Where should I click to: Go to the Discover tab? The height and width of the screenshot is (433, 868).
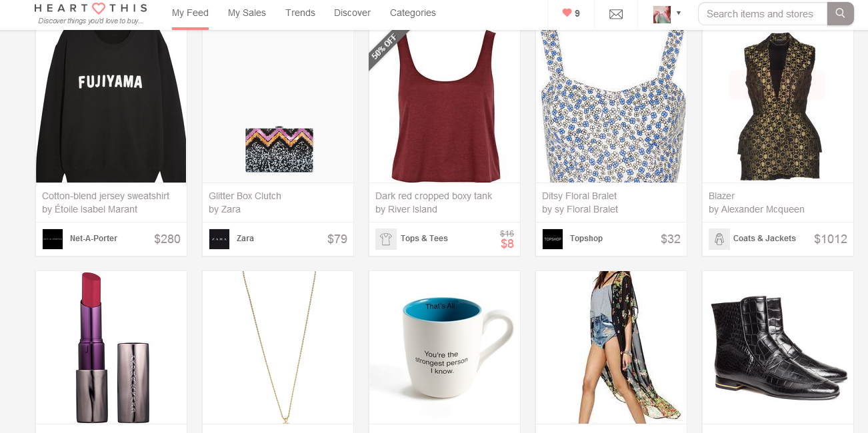point(352,13)
